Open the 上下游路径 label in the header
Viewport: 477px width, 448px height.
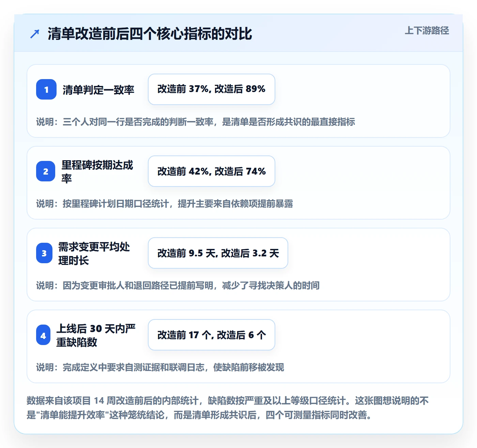point(427,30)
